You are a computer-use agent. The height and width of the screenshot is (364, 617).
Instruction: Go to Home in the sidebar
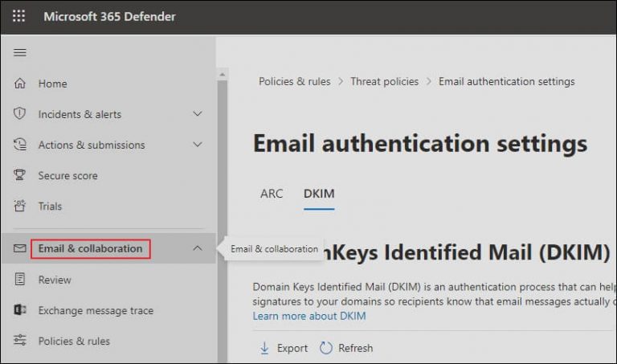[53, 84]
